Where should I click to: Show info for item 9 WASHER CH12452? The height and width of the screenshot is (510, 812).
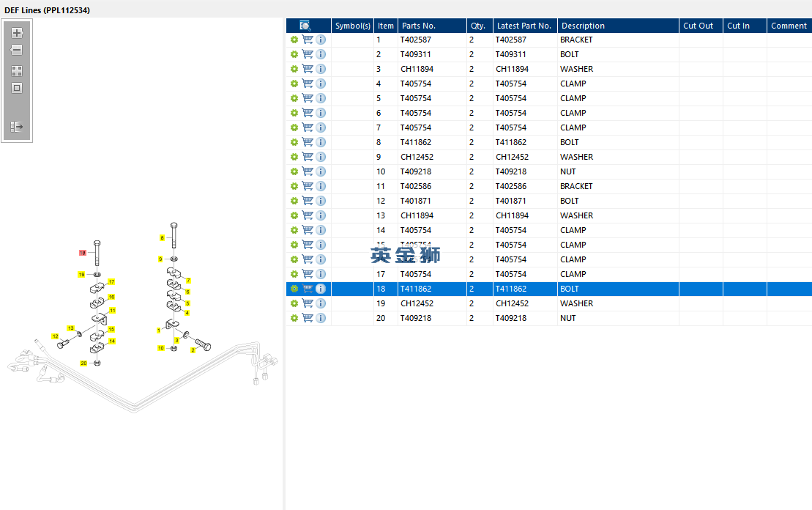pyautogui.click(x=321, y=157)
